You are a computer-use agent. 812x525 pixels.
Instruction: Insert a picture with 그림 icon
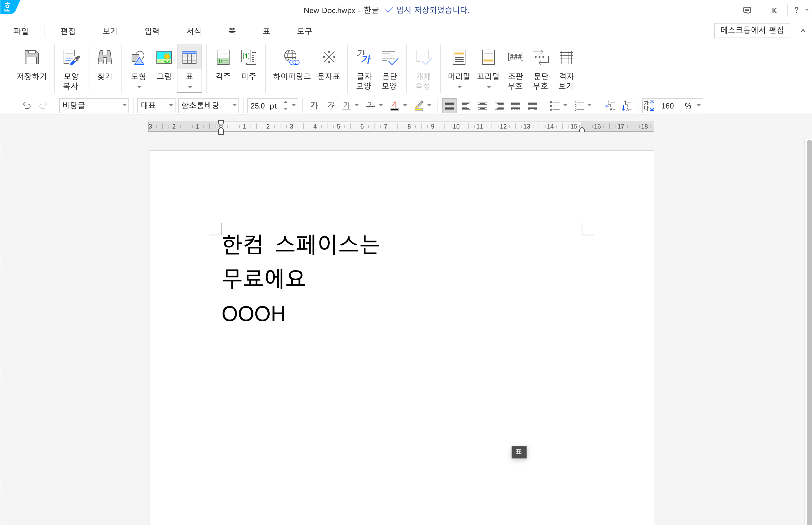click(x=164, y=58)
